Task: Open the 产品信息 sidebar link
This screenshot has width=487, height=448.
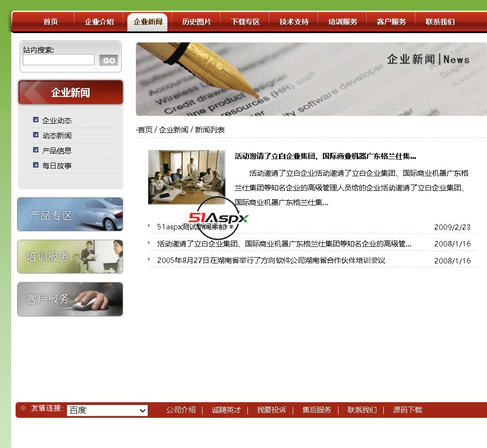Action: (x=57, y=151)
